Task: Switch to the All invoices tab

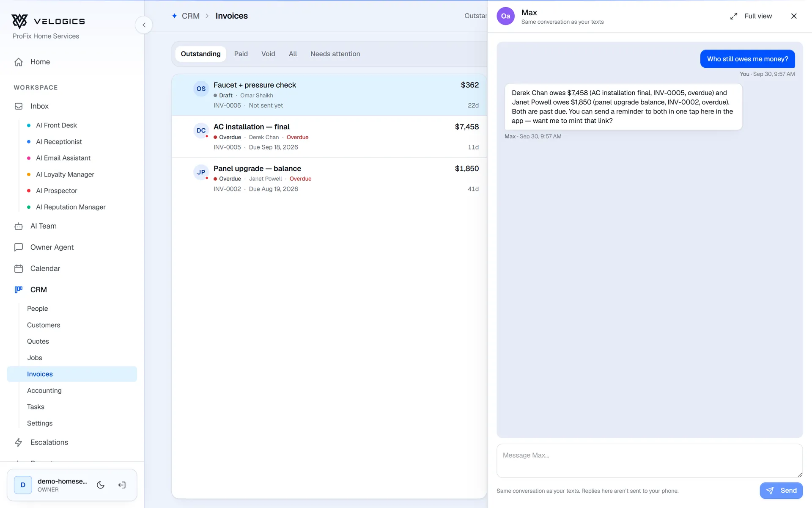Action: (293, 54)
